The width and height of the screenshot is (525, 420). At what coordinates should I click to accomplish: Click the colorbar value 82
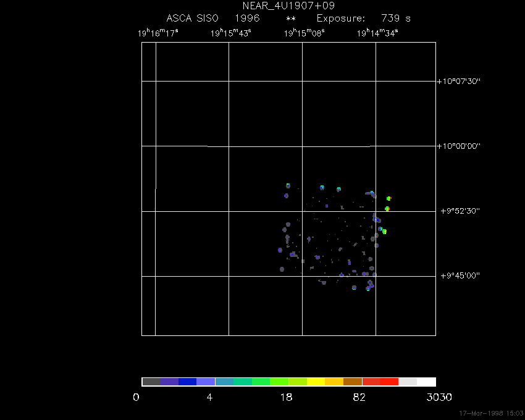(x=359, y=398)
